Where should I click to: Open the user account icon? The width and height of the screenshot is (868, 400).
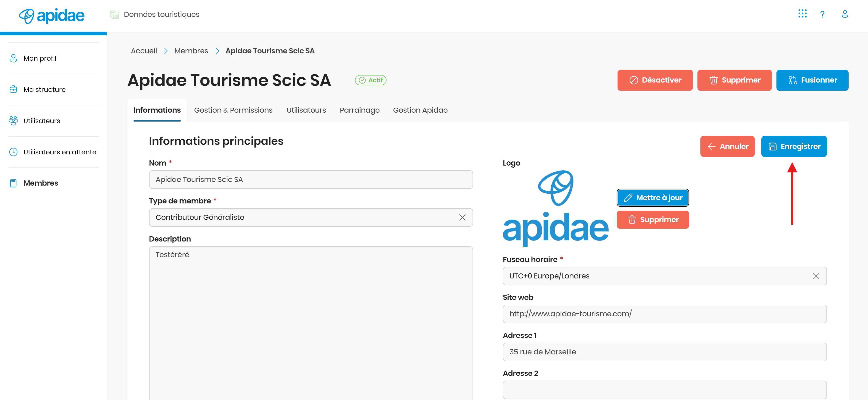coord(845,14)
